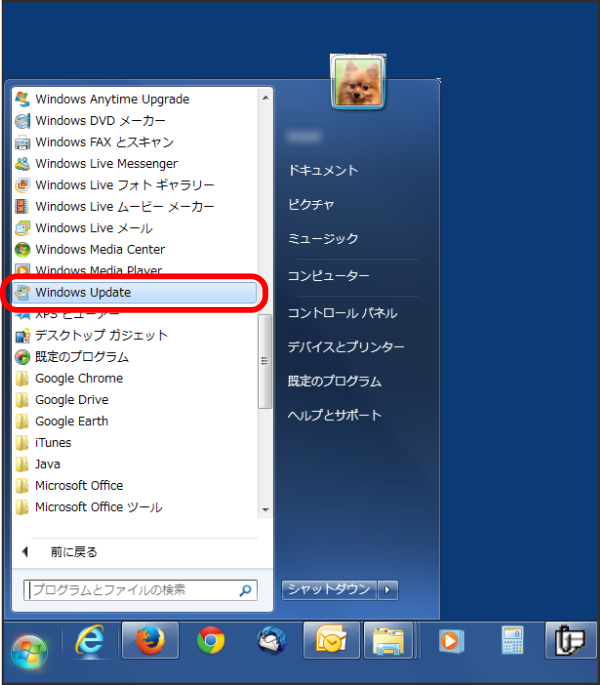Click the Windows Live Messenger people icon
Viewport: 600px width, 685px height.
click(x=22, y=163)
